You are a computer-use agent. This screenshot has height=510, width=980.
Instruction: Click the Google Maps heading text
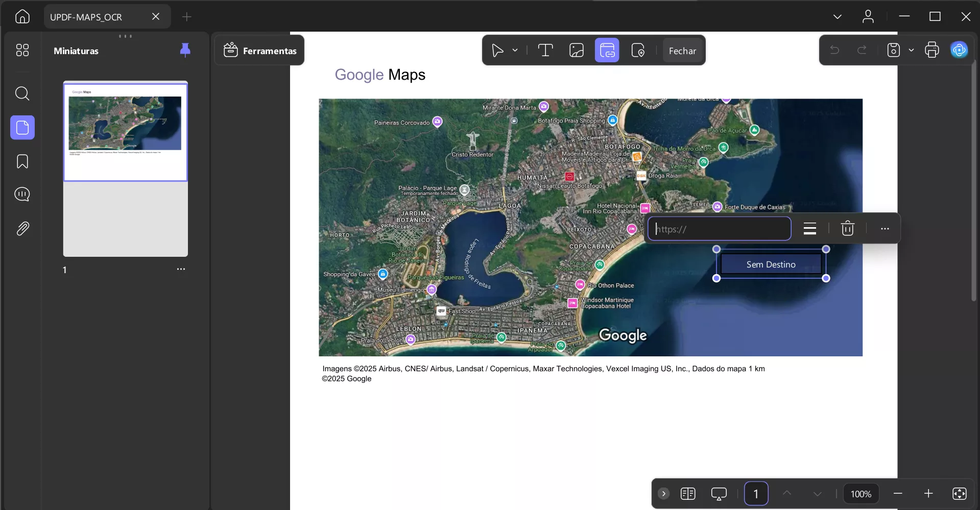380,75
